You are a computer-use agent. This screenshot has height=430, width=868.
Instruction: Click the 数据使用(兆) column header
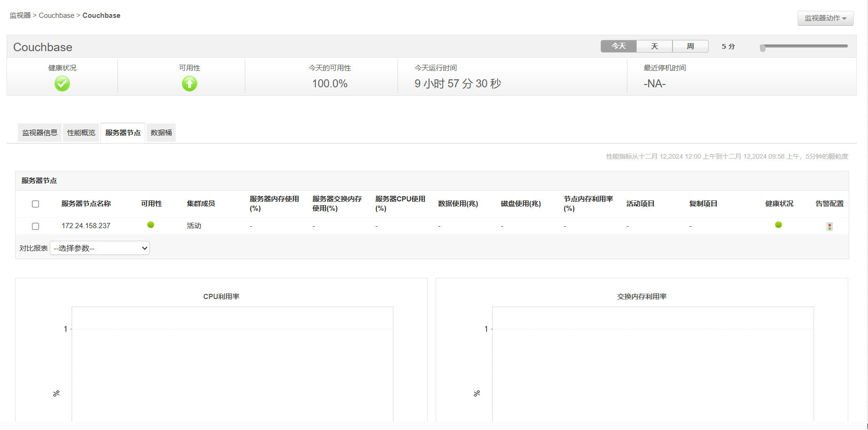coord(458,204)
